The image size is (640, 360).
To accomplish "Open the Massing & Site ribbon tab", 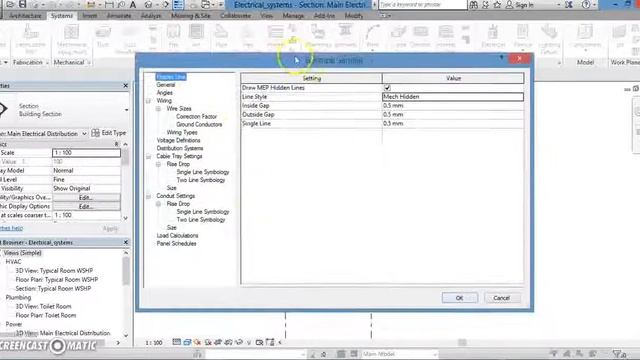I will coord(191,16).
